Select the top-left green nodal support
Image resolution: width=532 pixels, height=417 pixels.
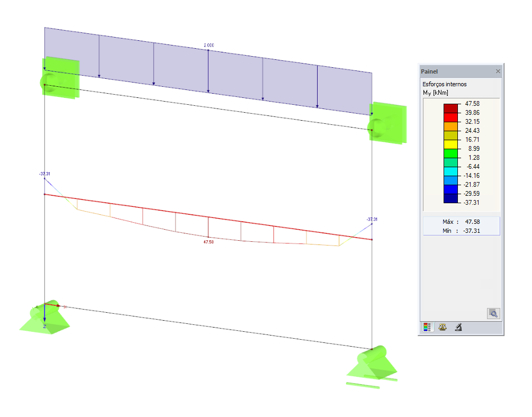60,78
